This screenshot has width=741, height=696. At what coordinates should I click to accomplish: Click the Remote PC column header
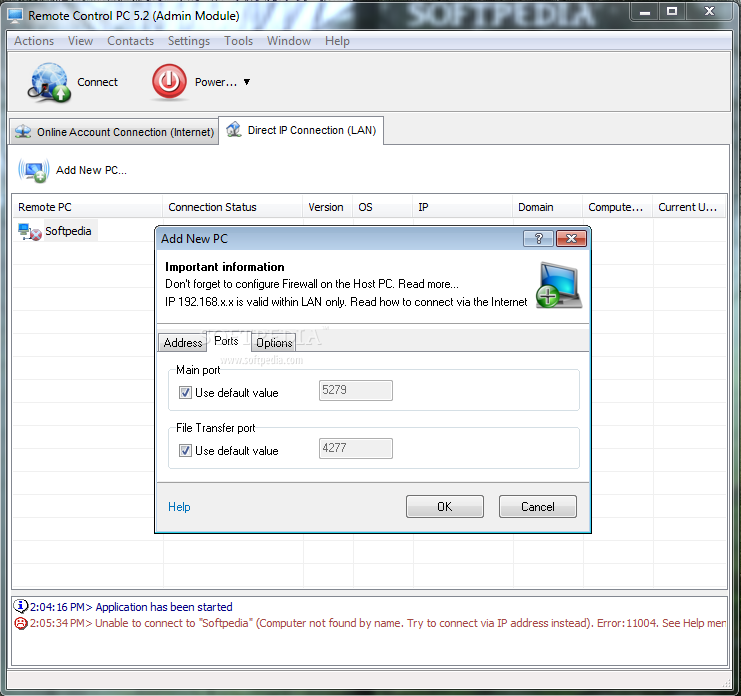click(x=87, y=207)
